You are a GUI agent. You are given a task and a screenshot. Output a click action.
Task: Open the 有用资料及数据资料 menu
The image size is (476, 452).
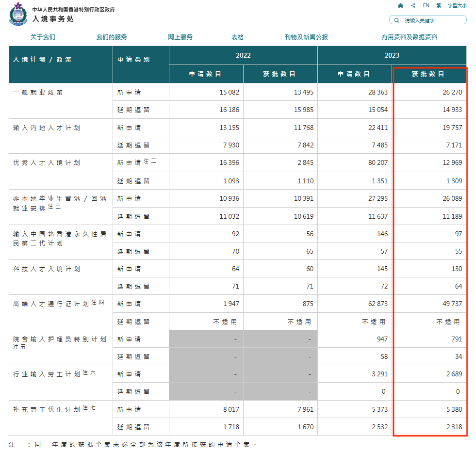tap(409, 37)
